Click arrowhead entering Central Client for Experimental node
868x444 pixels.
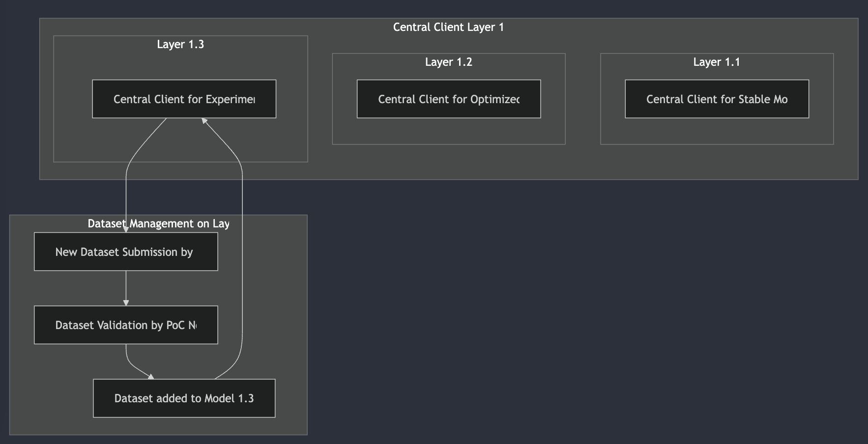[205, 121]
